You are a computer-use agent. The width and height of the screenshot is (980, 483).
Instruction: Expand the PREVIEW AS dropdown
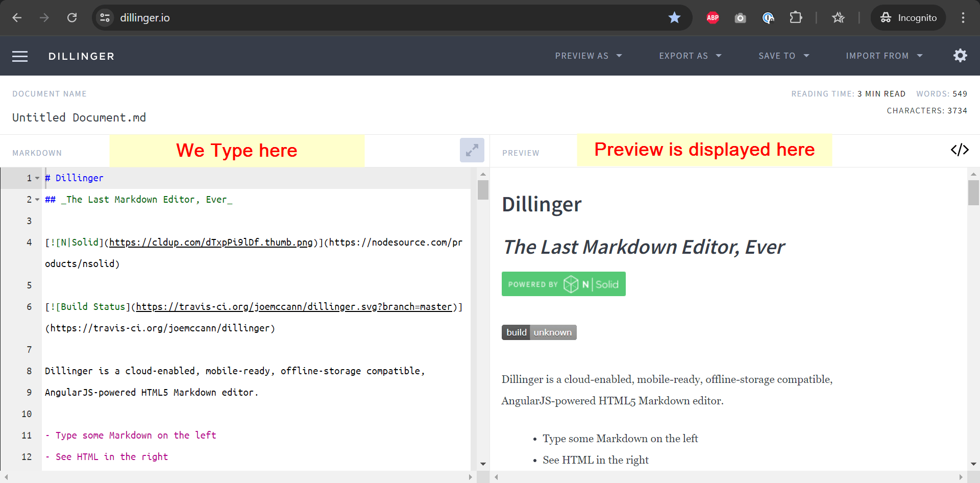point(589,56)
